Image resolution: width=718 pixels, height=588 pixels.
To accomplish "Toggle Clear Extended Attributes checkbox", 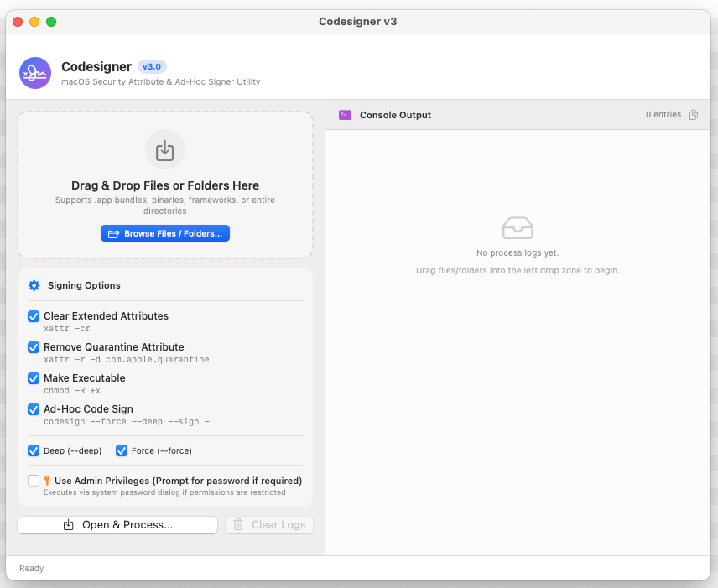I will [34, 316].
